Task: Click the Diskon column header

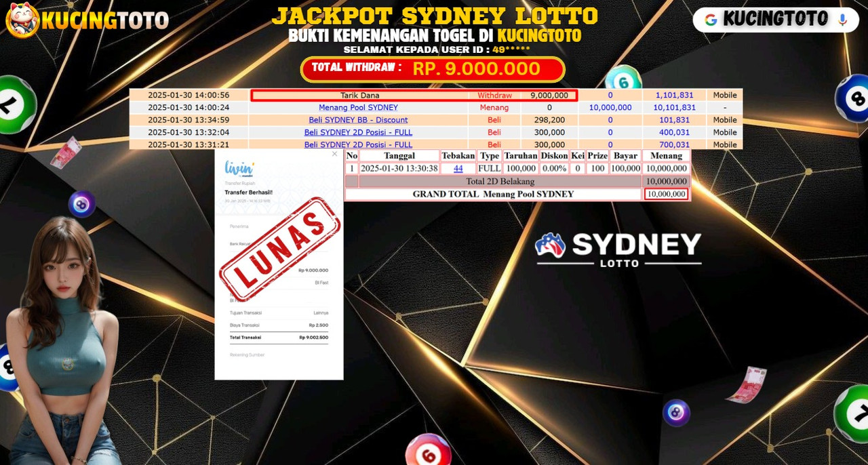Action: tap(555, 156)
